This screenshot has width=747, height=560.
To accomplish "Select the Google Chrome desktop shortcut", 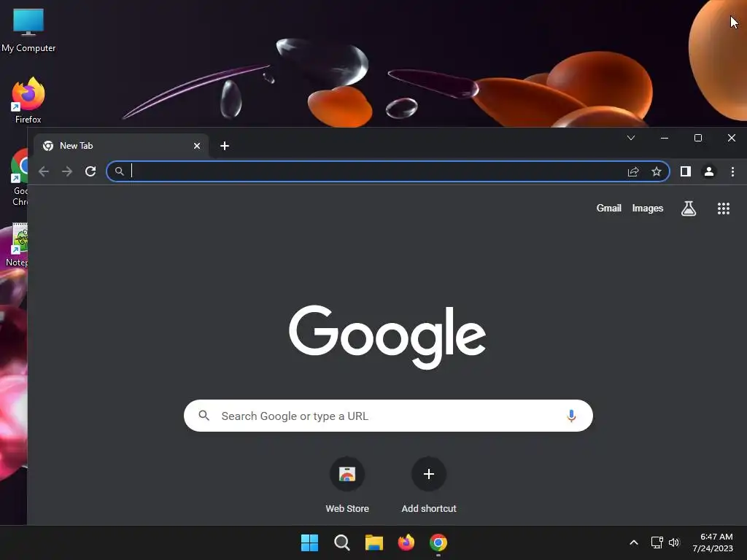I will tap(19, 177).
